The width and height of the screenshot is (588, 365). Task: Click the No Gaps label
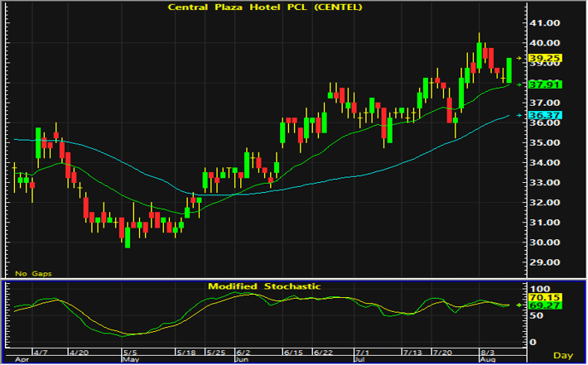click(x=33, y=274)
